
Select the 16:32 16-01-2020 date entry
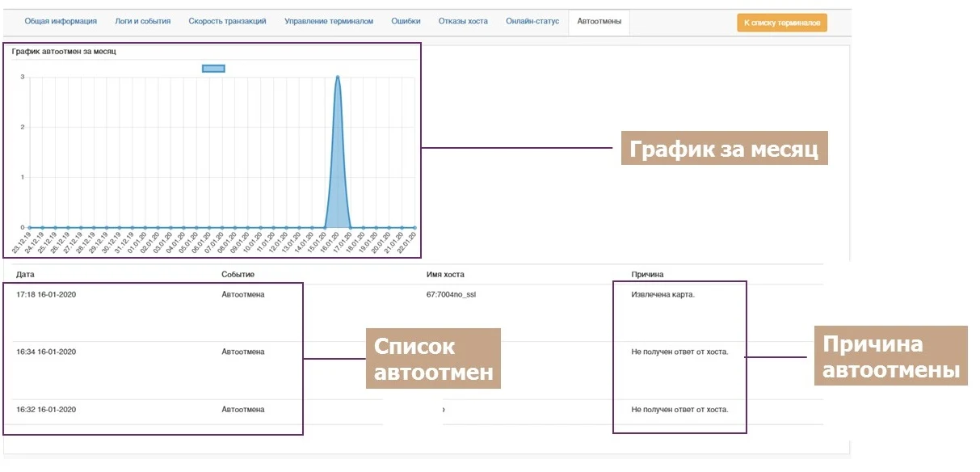pyautogui.click(x=46, y=410)
